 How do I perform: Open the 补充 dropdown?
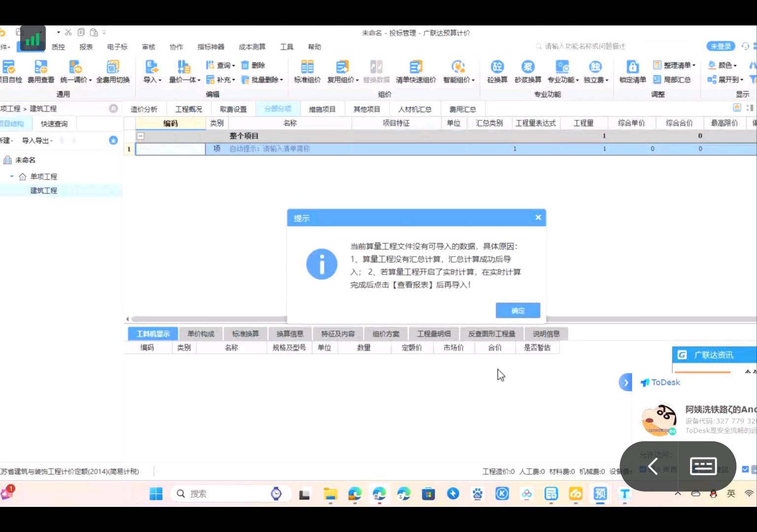[221, 79]
